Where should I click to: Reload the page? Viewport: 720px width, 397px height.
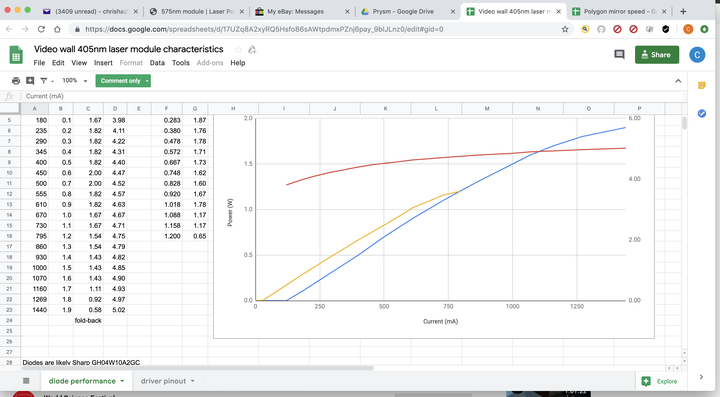click(x=41, y=29)
